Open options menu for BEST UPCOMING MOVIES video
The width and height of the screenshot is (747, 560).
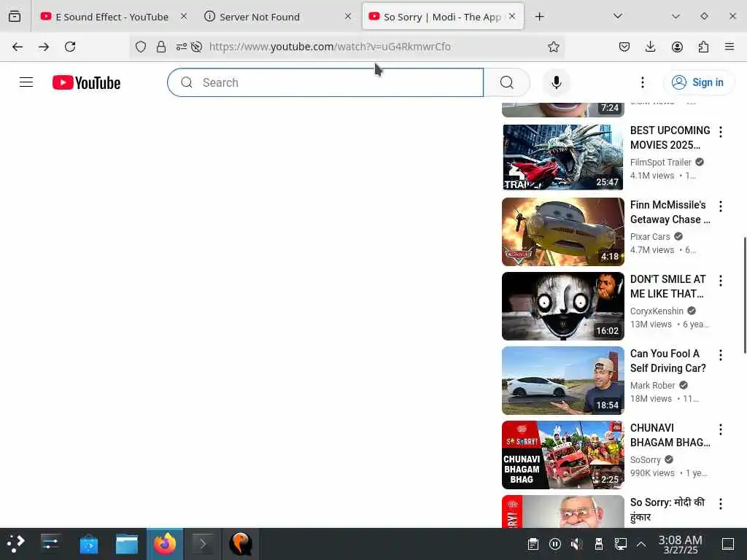(x=720, y=132)
